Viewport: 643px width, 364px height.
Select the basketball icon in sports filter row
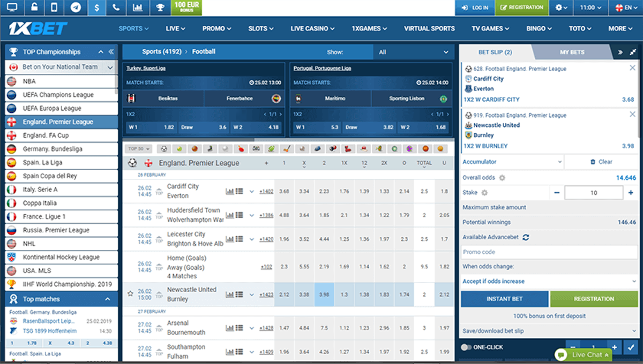coord(195,149)
